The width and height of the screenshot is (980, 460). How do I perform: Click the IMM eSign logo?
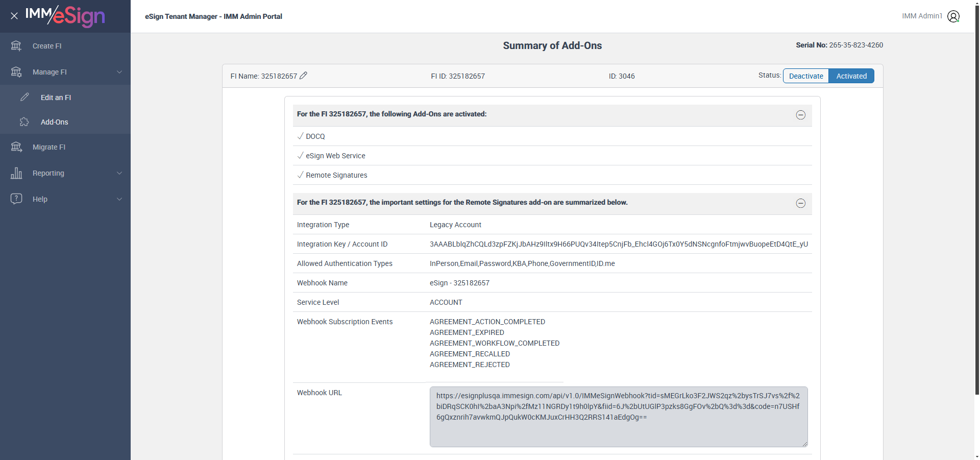pos(65,16)
